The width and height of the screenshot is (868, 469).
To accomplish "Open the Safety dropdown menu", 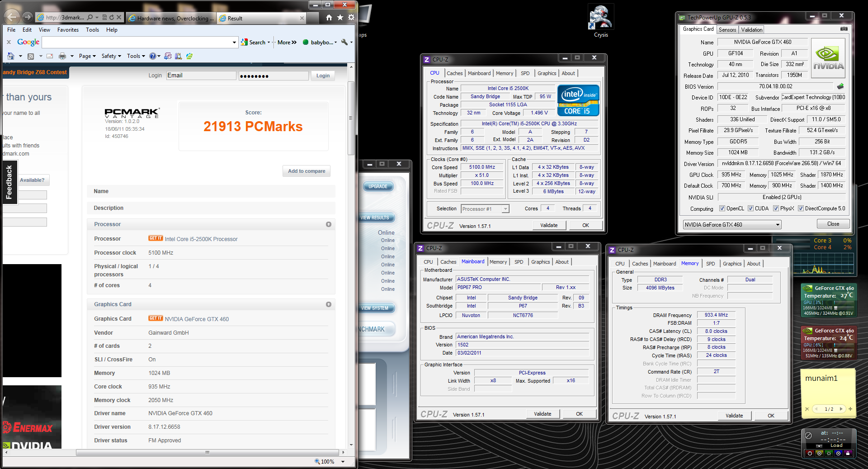I will click(x=111, y=56).
